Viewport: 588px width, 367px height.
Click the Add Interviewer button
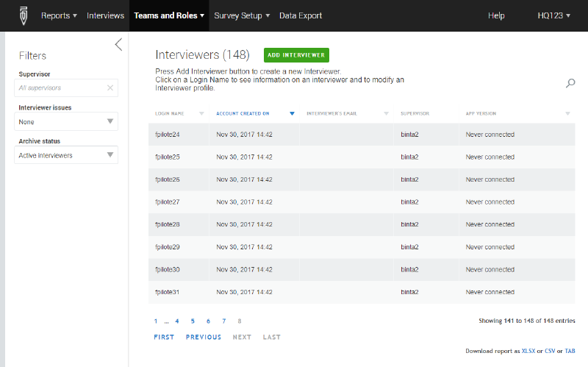click(296, 55)
